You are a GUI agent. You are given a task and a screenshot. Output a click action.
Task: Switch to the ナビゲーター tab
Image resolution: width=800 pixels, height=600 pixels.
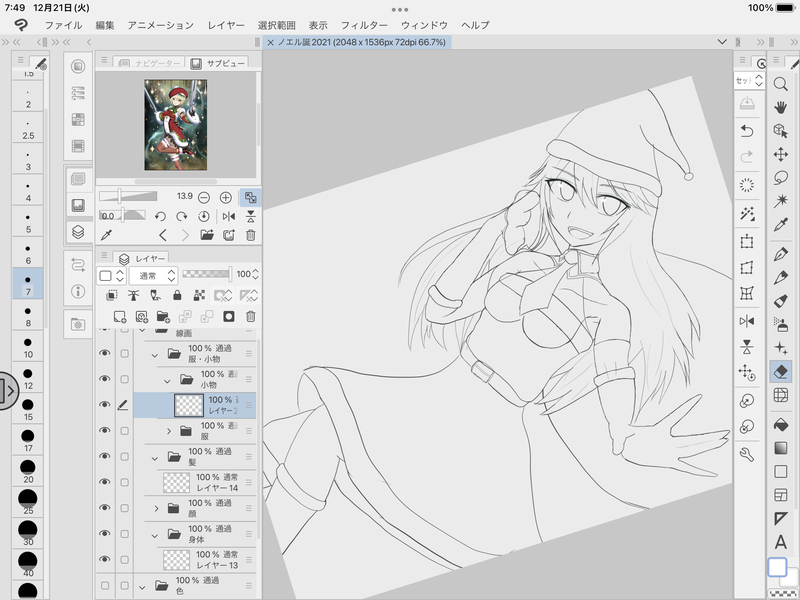(x=149, y=63)
